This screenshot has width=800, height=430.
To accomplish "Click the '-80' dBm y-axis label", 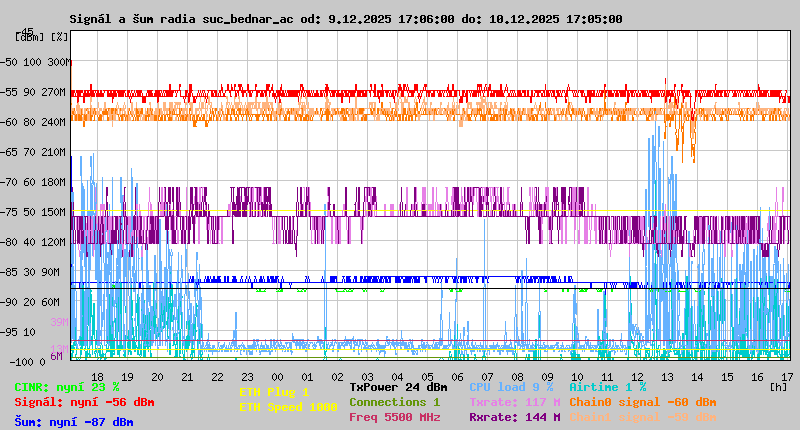I will (9, 242).
